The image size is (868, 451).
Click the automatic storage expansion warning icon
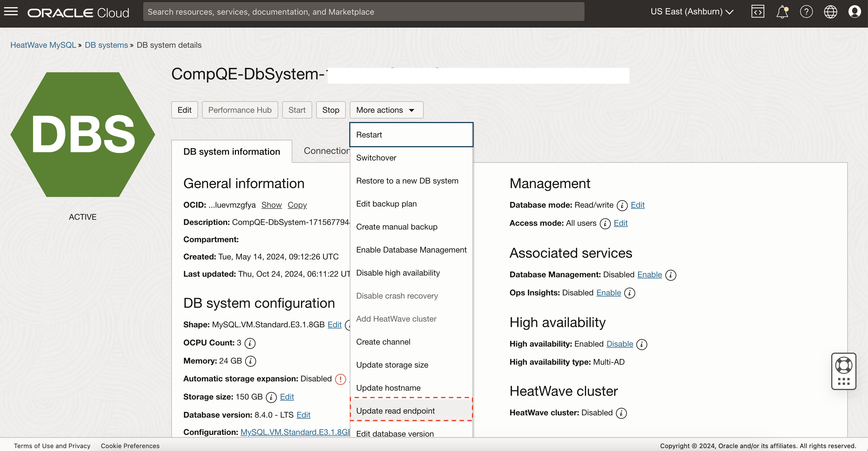click(340, 379)
